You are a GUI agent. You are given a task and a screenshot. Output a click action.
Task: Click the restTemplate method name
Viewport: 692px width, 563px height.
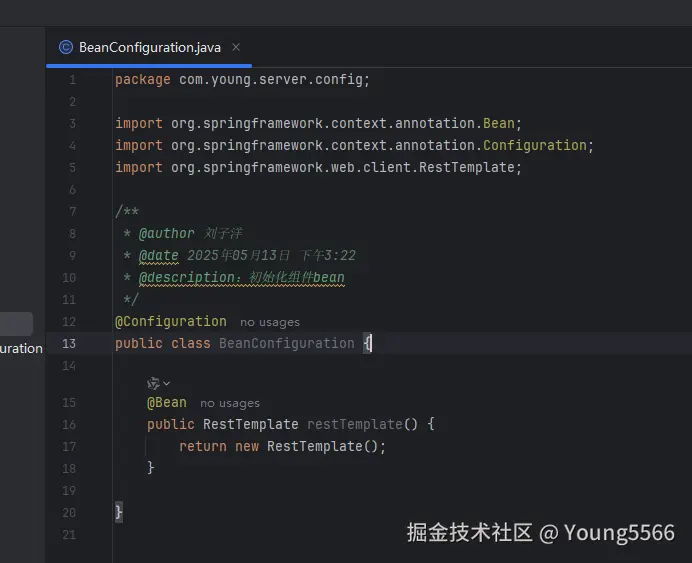click(x=355, y=424)
